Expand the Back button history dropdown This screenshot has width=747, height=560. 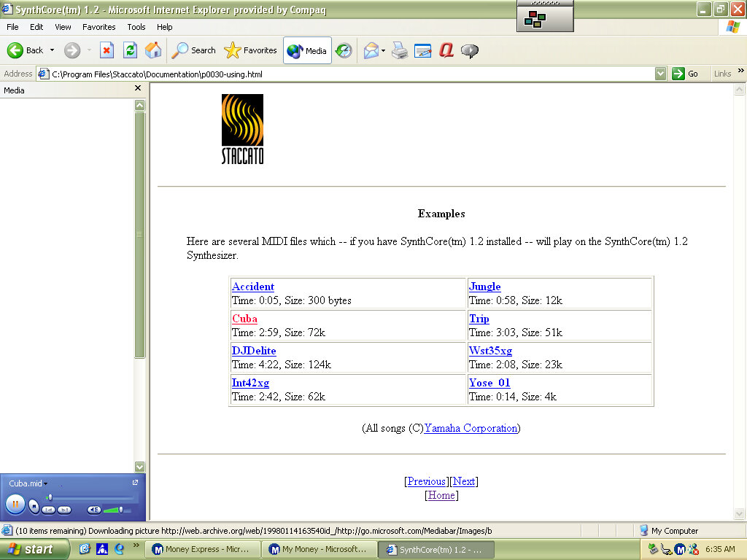(52, 50)
